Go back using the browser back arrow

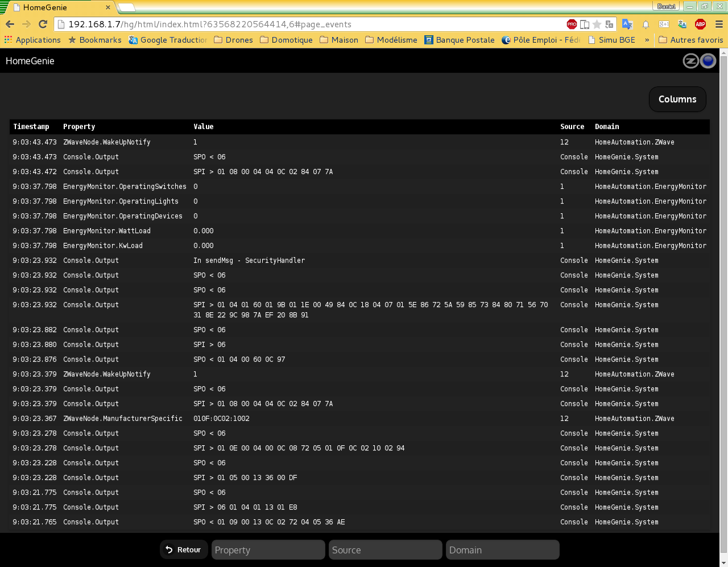[10, 24]
